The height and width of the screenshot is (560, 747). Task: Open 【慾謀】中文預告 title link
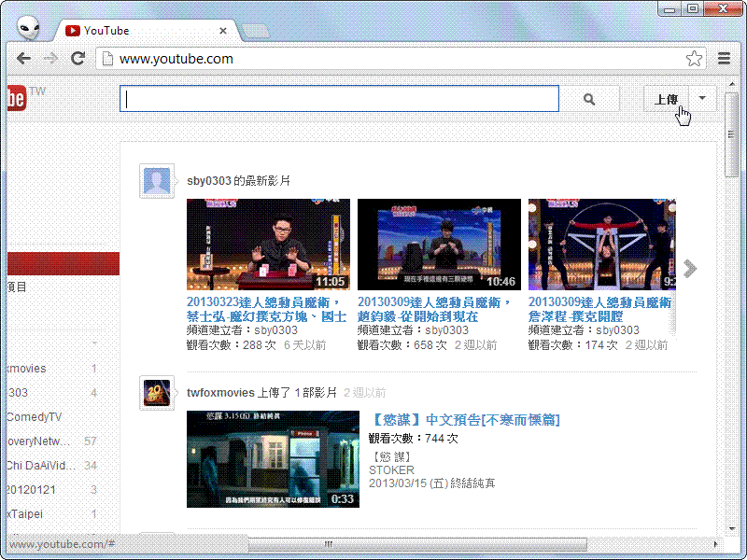[x=465, y=420]
